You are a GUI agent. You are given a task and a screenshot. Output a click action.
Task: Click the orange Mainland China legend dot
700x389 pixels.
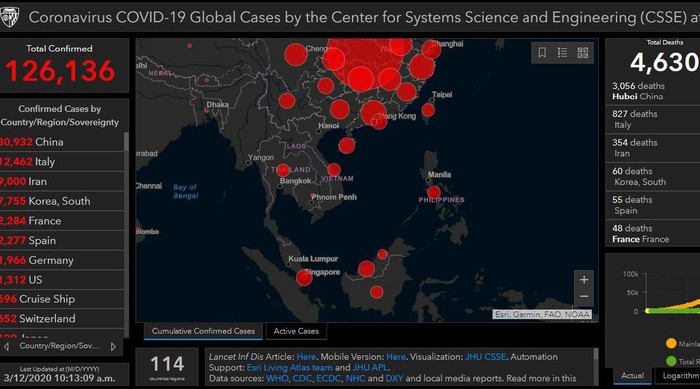point(671,343)
